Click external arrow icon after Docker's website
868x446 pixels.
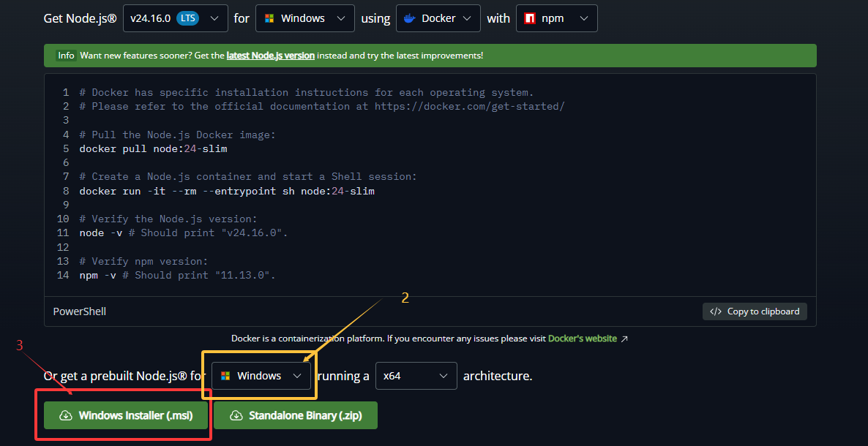(624, 339)
